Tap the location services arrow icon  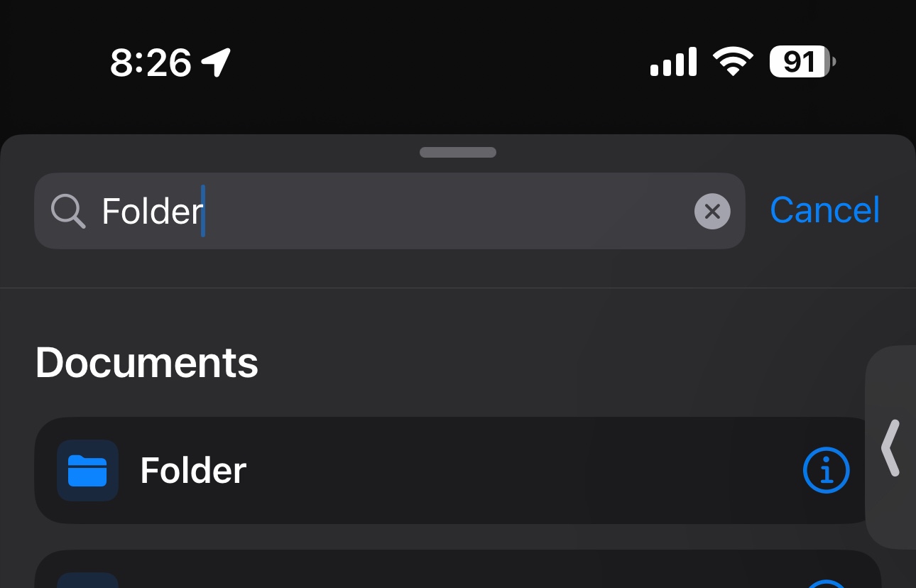[x=216, y=62]
